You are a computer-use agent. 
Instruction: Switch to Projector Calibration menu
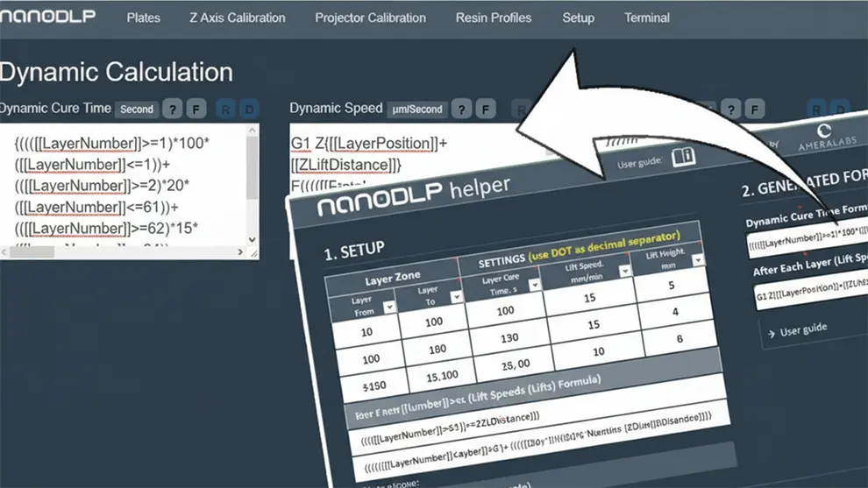click(370, 18)
